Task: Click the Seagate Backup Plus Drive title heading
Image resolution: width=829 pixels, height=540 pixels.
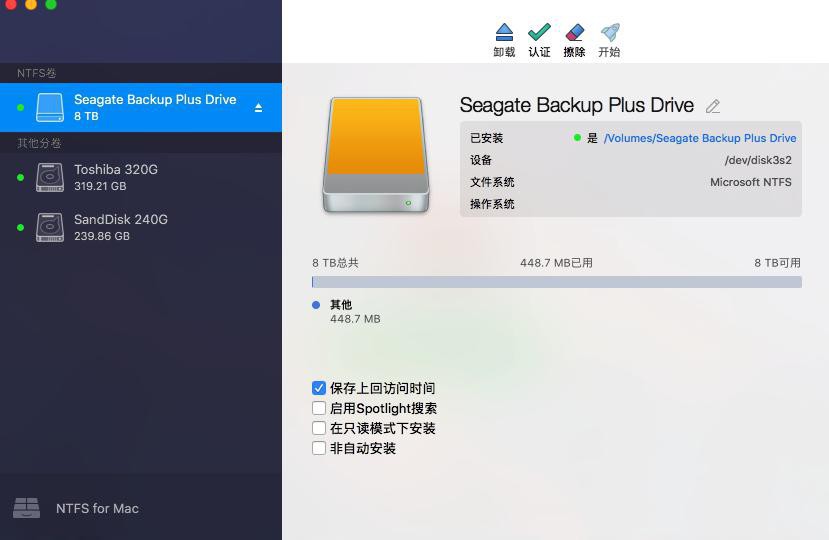Action: (x=576, y=105)
